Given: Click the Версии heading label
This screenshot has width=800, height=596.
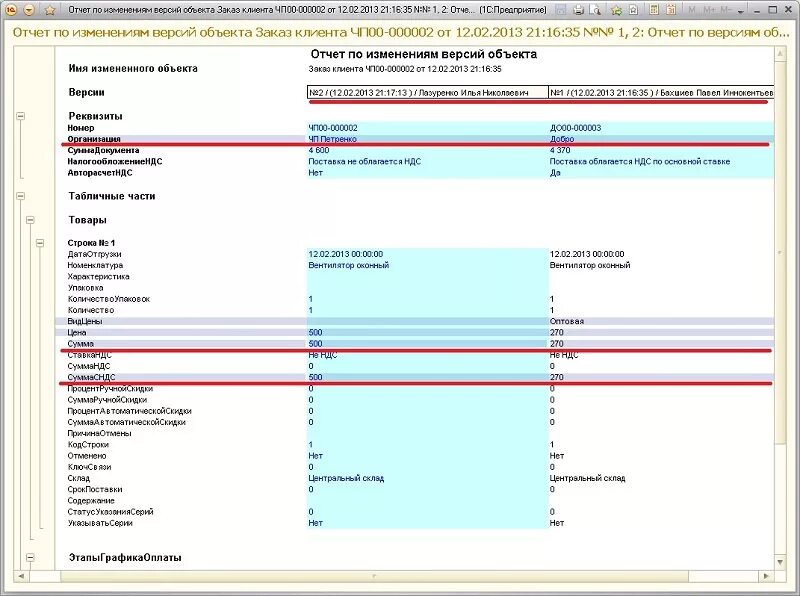Looking at the screenshot, I should coord(86,92).
